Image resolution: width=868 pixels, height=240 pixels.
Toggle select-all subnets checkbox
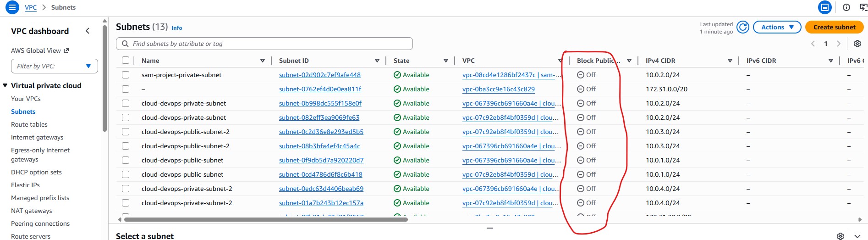126,60
